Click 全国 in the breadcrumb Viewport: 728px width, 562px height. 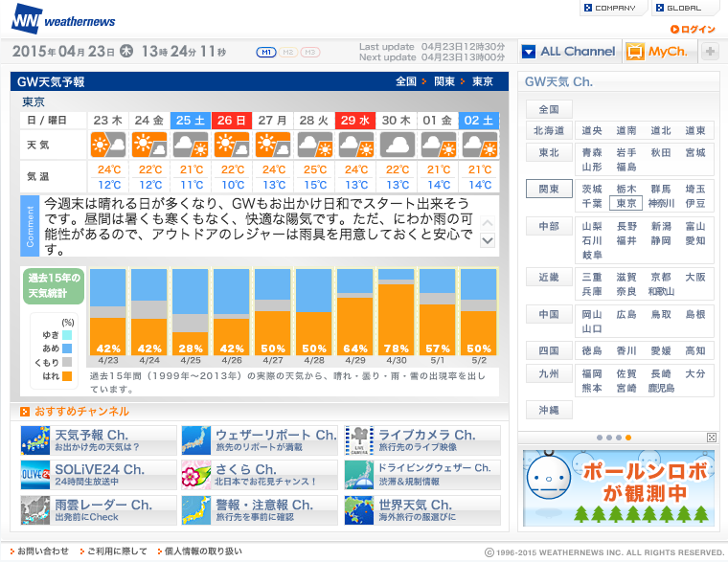tap(406, 81)
